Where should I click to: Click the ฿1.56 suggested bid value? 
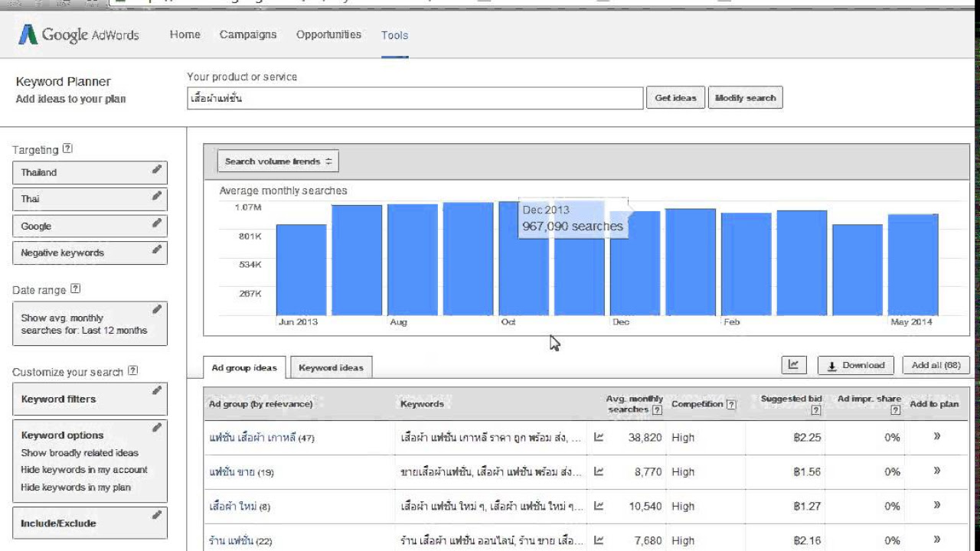pos(807,472)
